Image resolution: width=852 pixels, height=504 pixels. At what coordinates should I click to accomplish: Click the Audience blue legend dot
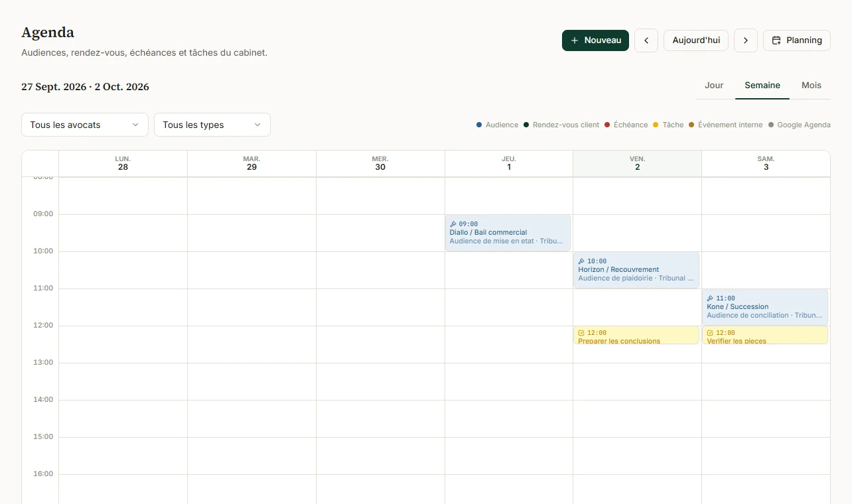(x=479, y=125)
